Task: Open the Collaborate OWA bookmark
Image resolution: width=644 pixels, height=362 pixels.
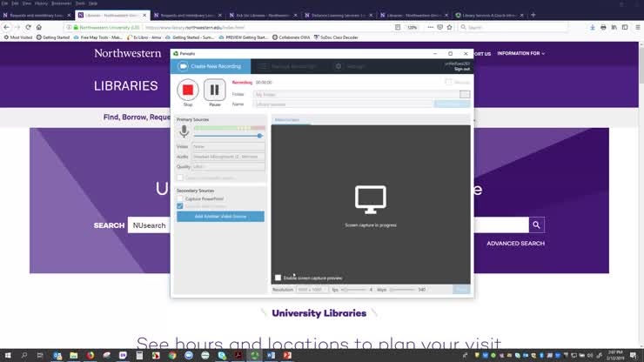Action: point(291,37)
